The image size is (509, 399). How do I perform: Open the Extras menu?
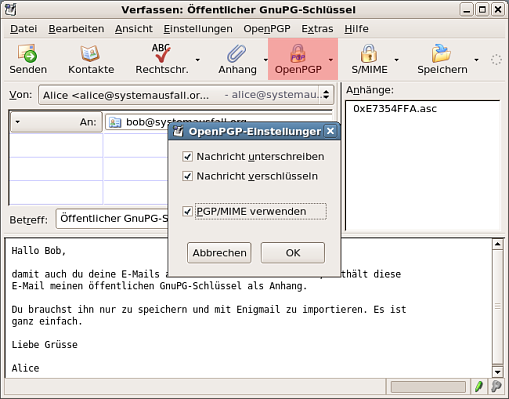point(317,29)
